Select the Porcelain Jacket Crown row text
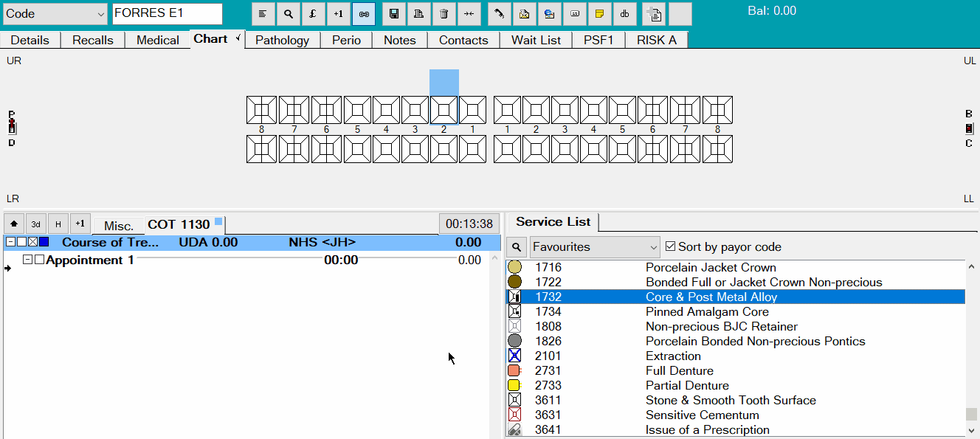 [711, 267]
